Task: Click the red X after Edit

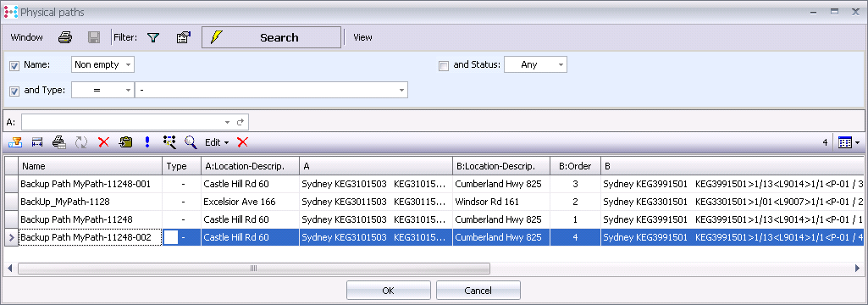Action: coord(242,142)
